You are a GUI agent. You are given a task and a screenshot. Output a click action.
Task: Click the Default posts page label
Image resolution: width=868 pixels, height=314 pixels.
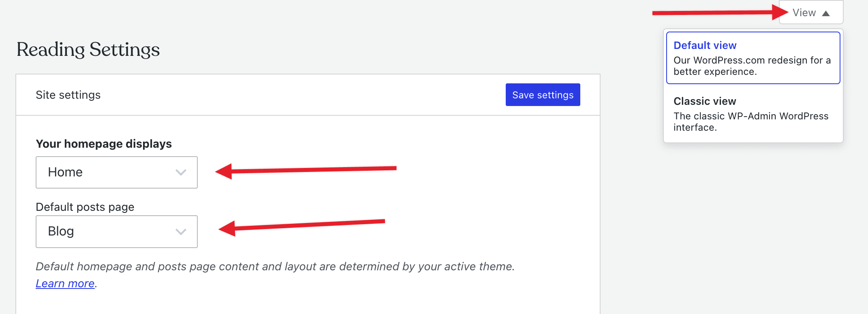[85, 207]
